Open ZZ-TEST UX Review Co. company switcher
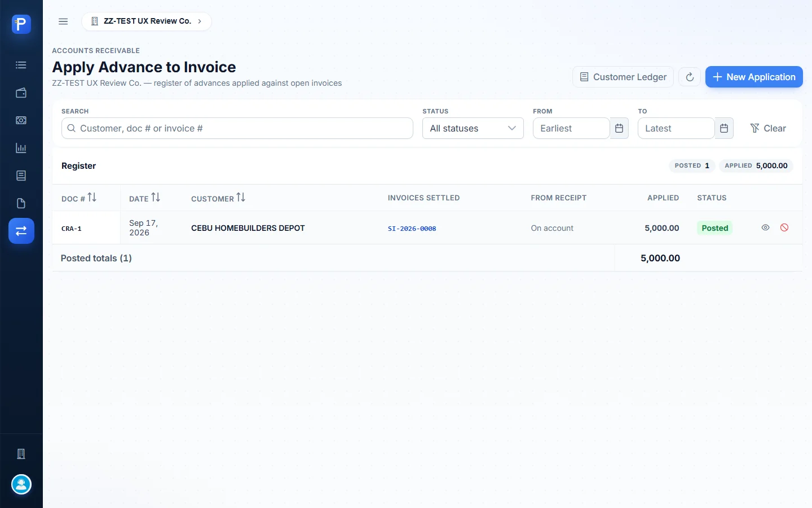This screenshot has height=508, width=812. point(147,21)
